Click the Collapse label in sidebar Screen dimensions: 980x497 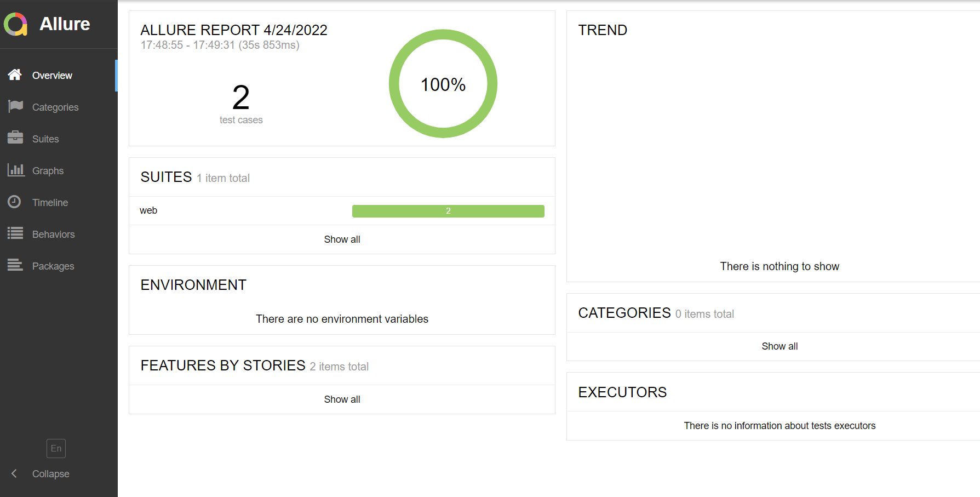[50, 474]
